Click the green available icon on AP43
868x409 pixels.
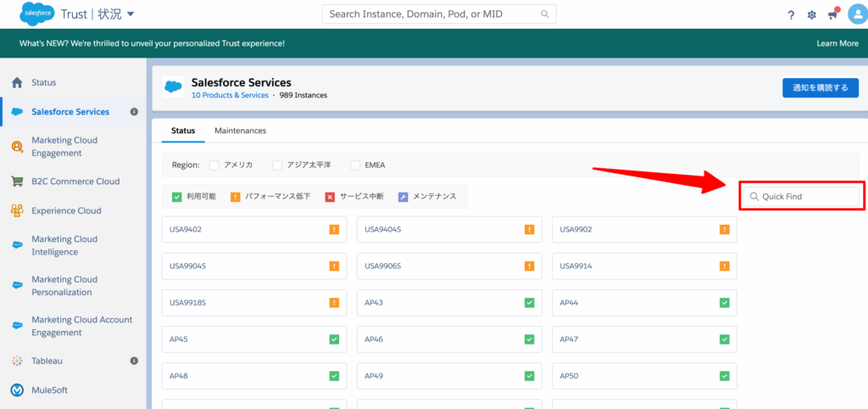click(x=529, y=303)
